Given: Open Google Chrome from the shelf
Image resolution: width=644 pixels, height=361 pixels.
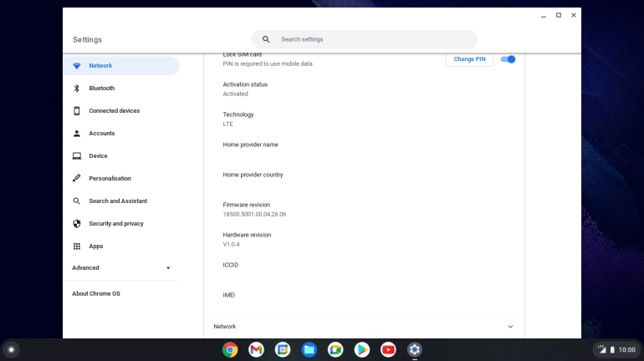Looking at the screenshot, I should (x=230, y=349).
